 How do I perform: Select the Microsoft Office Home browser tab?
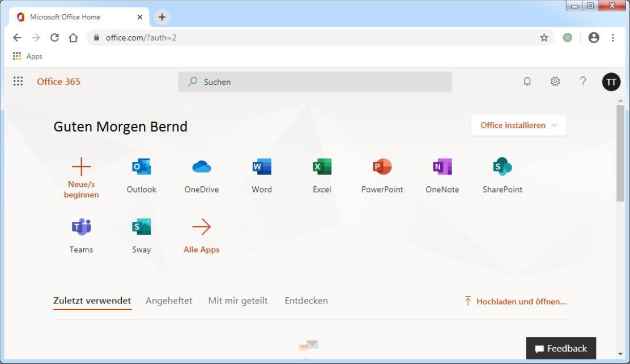79,17
